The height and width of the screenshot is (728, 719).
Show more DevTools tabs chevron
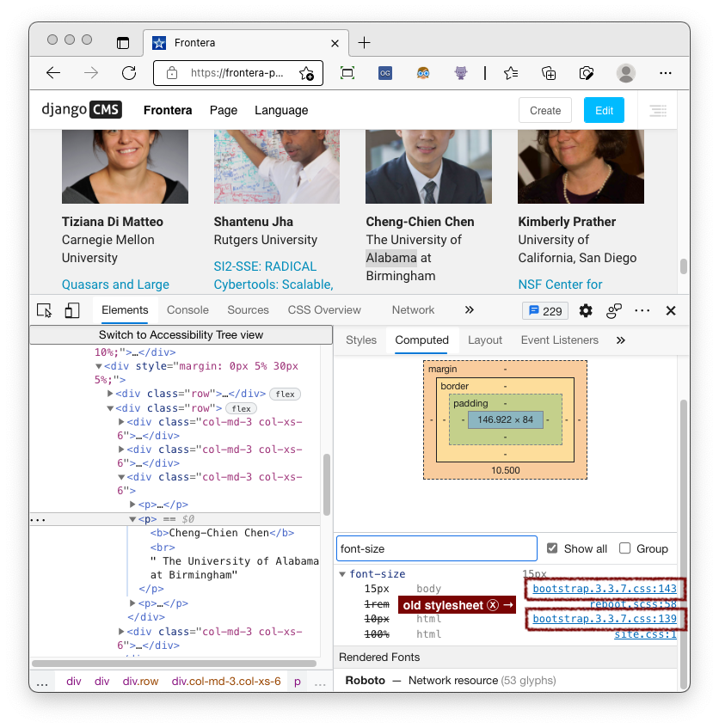(x=469, y=309)
